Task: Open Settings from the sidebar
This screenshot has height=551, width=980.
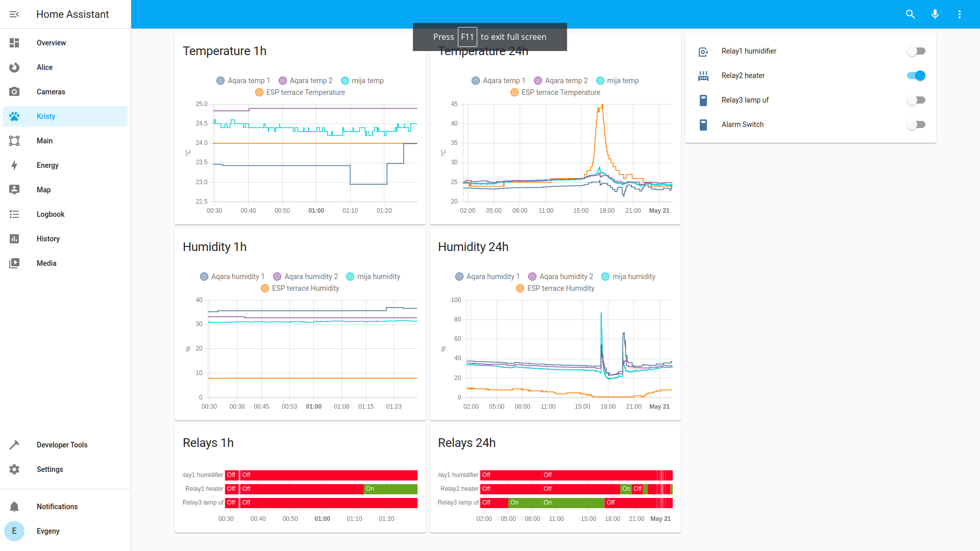Action: (x=50, y=469)
